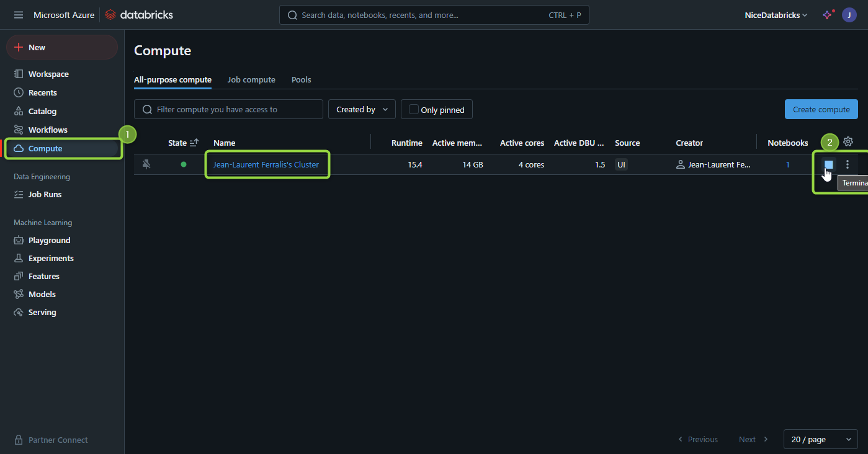Click the Databricks logo
This screenshot has width=868, height=454.
139,15
